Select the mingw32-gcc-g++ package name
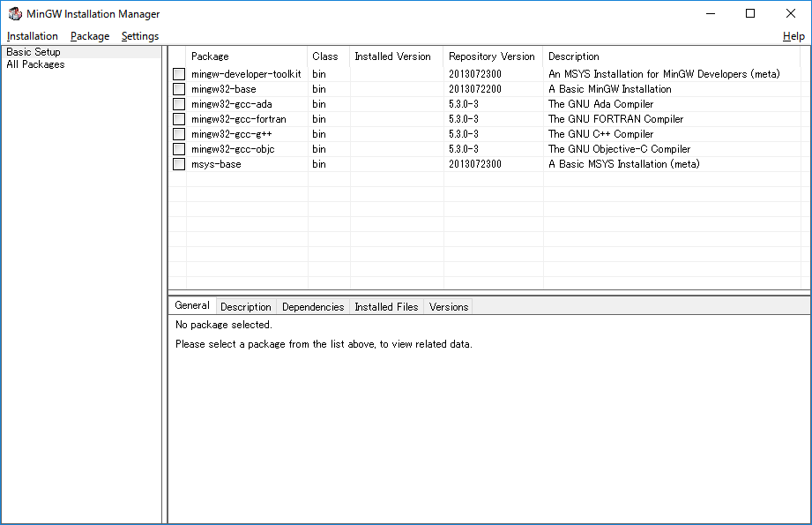Viewport: 812px width, 525px height. 232,134
